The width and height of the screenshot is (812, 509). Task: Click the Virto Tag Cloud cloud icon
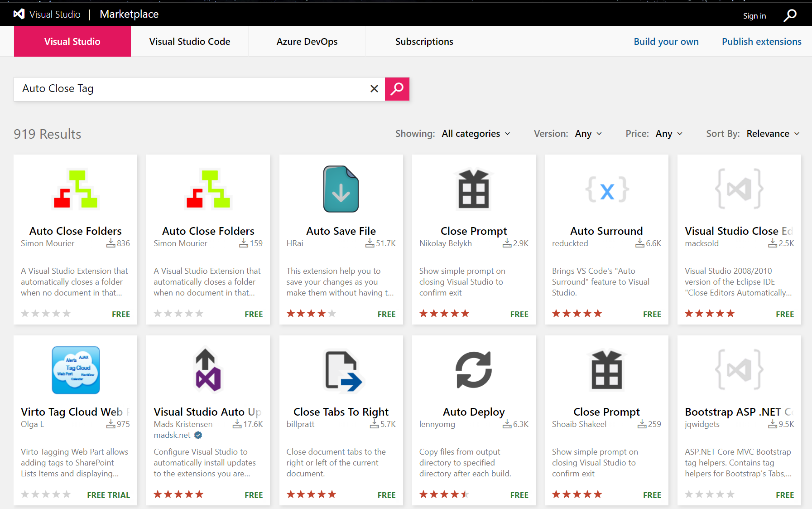(76, 370)
